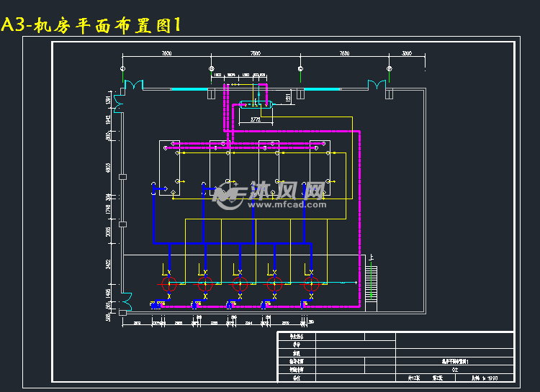Select the 2772 dimension below the tank

click(256, 120)
